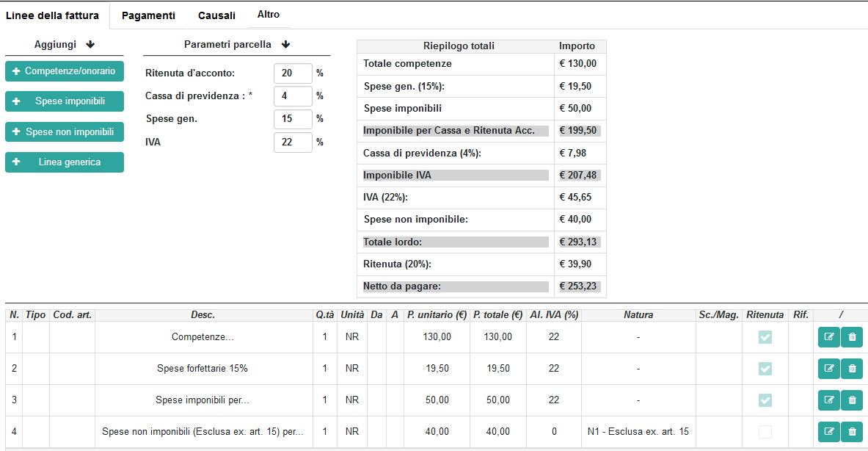Delete the Spese forfettarie 15% line
This screenshot has width=868, height=451.
pos(851,369)
